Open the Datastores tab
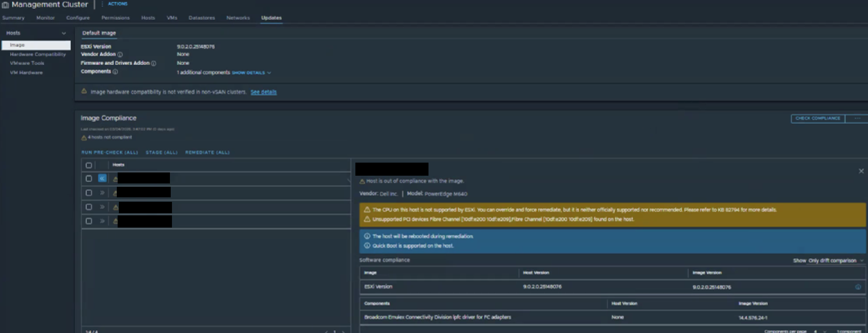 tap(201, 18)
